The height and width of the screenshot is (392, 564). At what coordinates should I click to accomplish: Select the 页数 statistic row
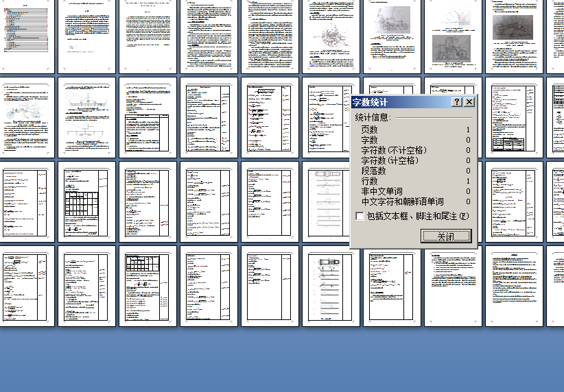[416, 130]
